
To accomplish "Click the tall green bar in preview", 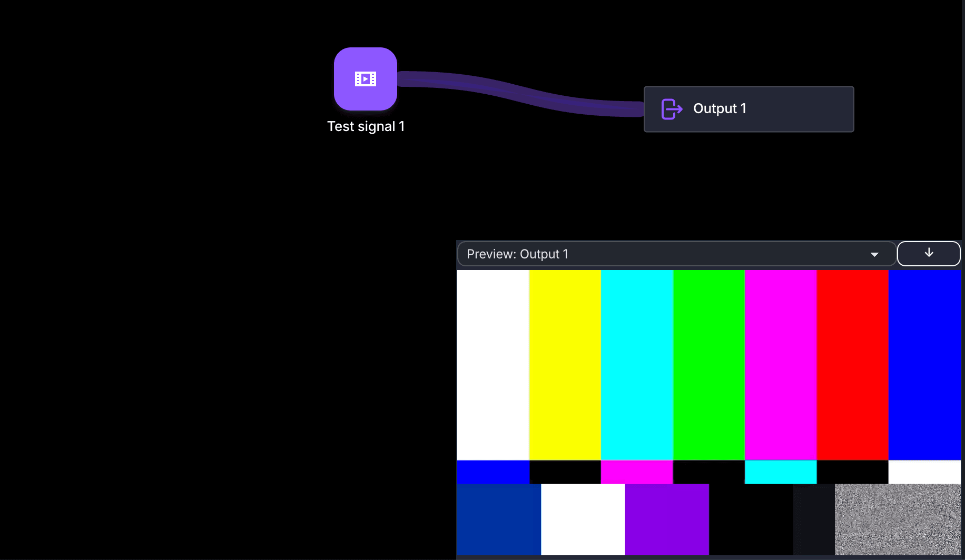I will tap(708, 365).
